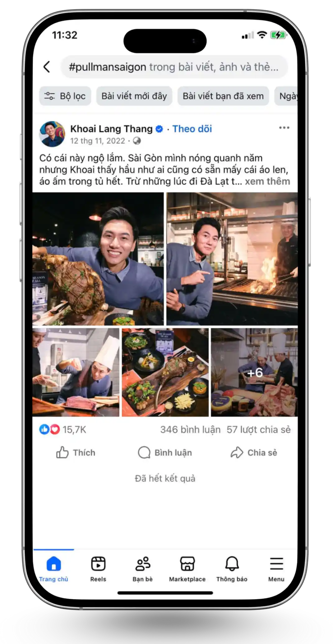Open the hamburger Menu icon
Screen dimensions: 333x644
tap(276, 563)
